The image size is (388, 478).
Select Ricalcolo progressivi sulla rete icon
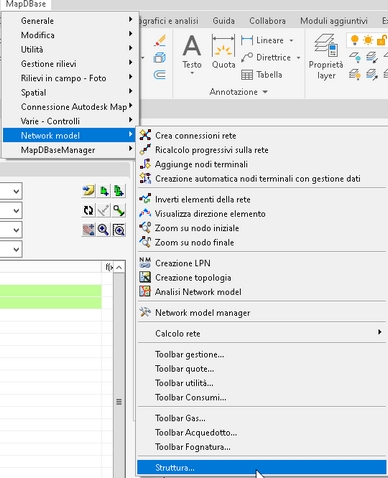pos(145,150)
